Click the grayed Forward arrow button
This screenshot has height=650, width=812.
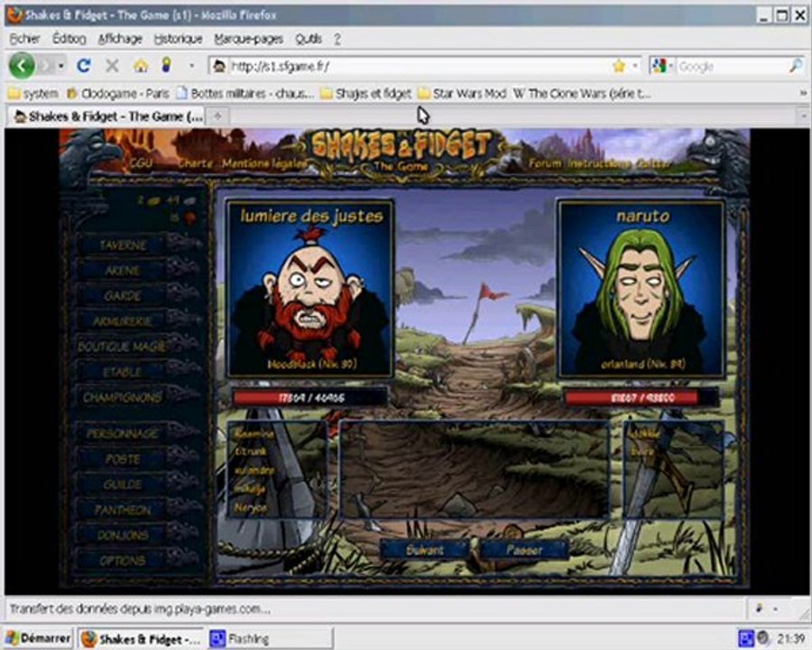[47, 66]
